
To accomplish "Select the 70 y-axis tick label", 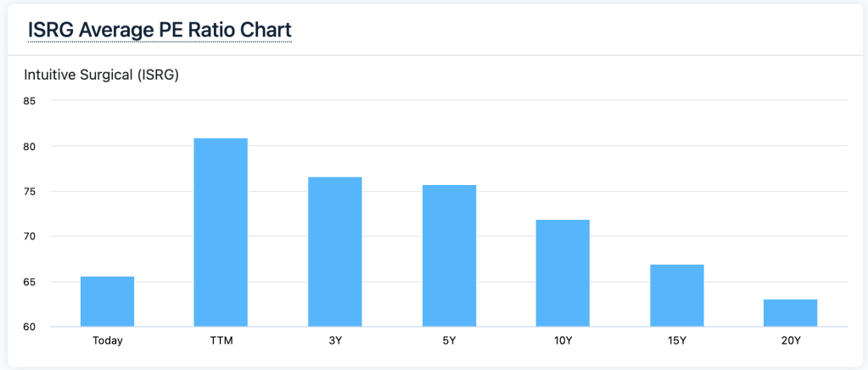I will (x=30, y=237).
